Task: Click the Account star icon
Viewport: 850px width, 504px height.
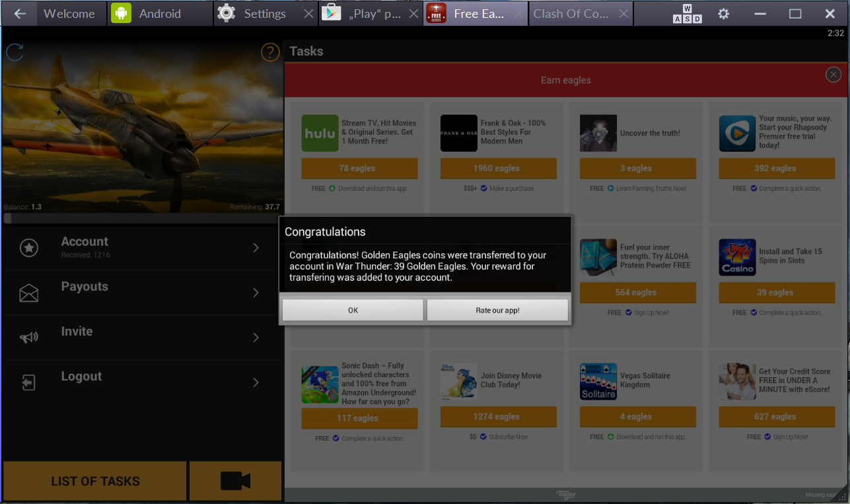Action: (29, 248)
